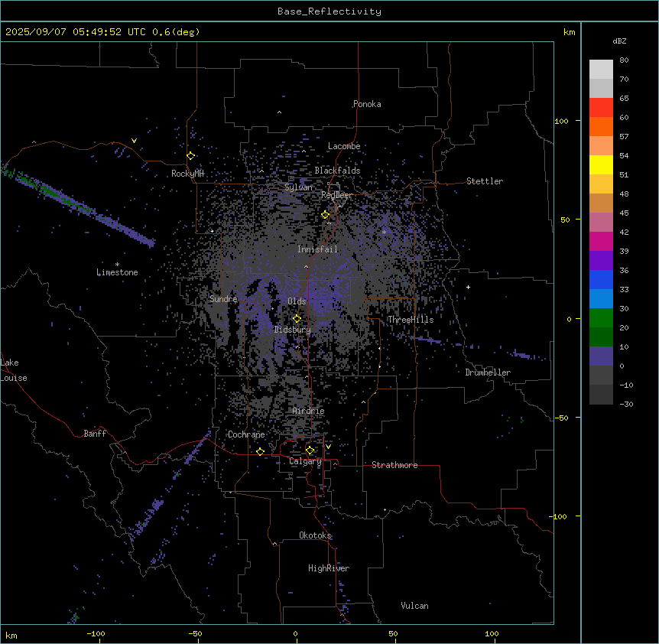Click the orange 57–60 dBZ legend swatch
Viewport: 659px width, 644px height.
[601, 126]
